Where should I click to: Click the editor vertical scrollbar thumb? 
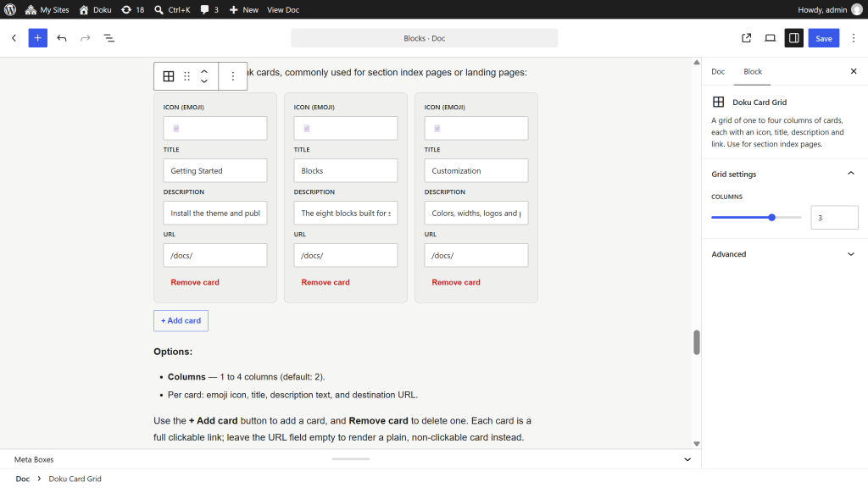click(x=697, y=342)
